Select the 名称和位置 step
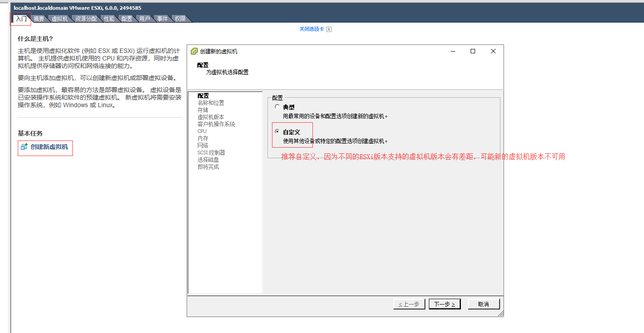The image size is (644, 333). pyautogui.click(x=211, y=103)
